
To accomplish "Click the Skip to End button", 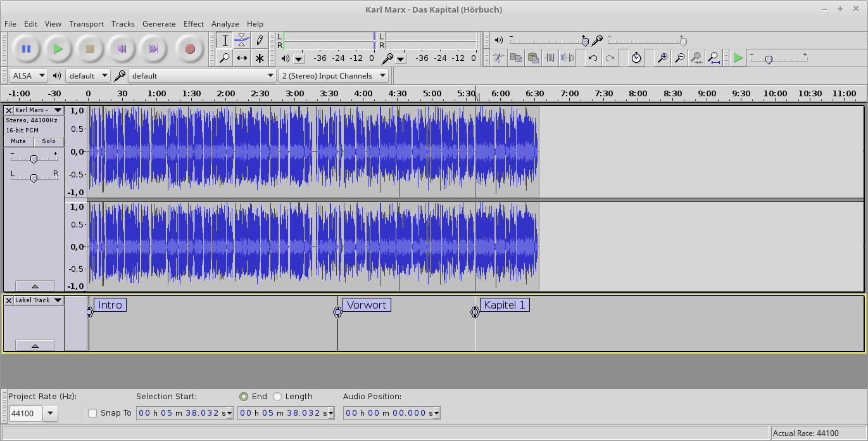I will 153,49.
